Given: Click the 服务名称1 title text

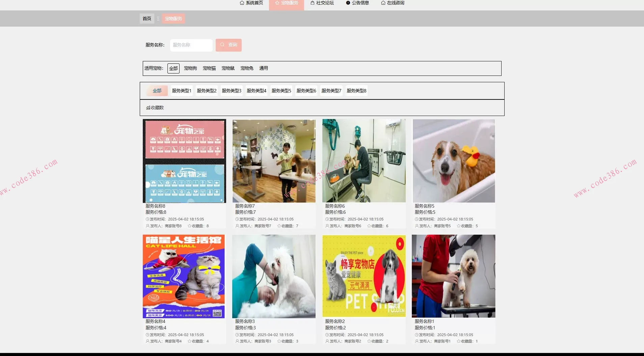Looking at the screenshot, I should 425,321.
